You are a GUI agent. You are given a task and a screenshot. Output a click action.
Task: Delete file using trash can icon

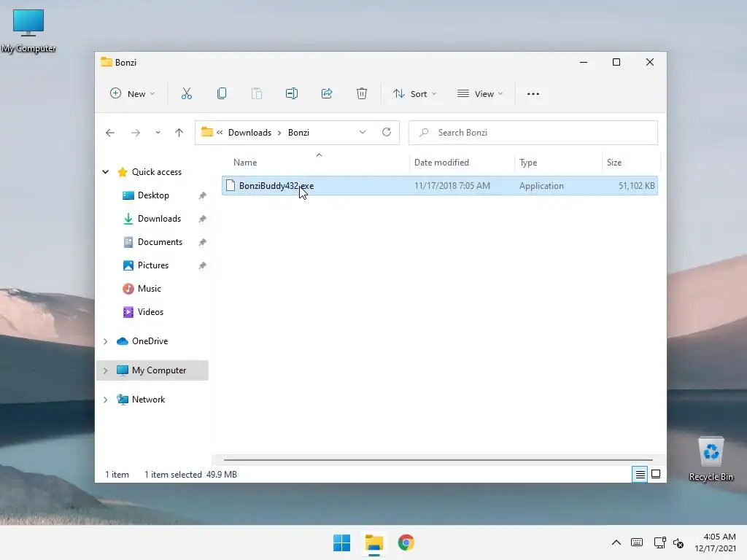362,94
